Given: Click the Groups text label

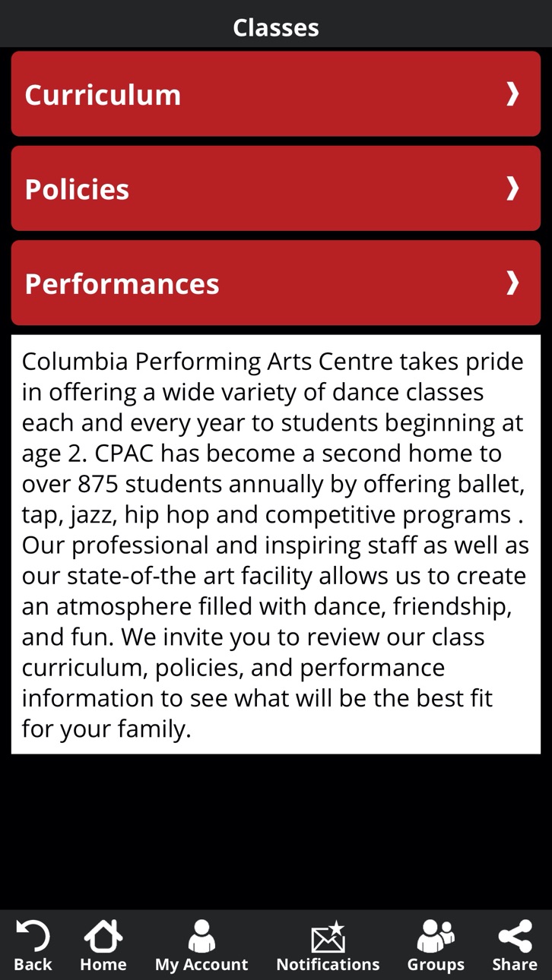Looking at the screenshot, I should pyautogui.click(x=436, y=965).
